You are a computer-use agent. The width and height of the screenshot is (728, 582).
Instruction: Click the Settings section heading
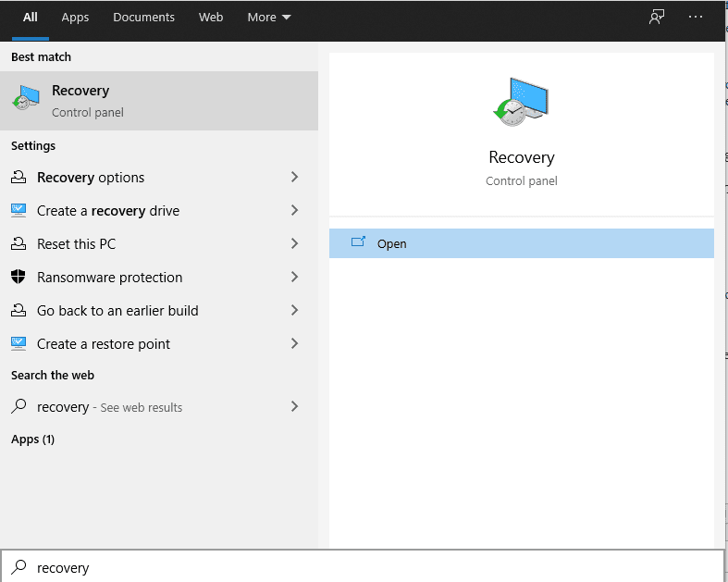coord(33,146)
